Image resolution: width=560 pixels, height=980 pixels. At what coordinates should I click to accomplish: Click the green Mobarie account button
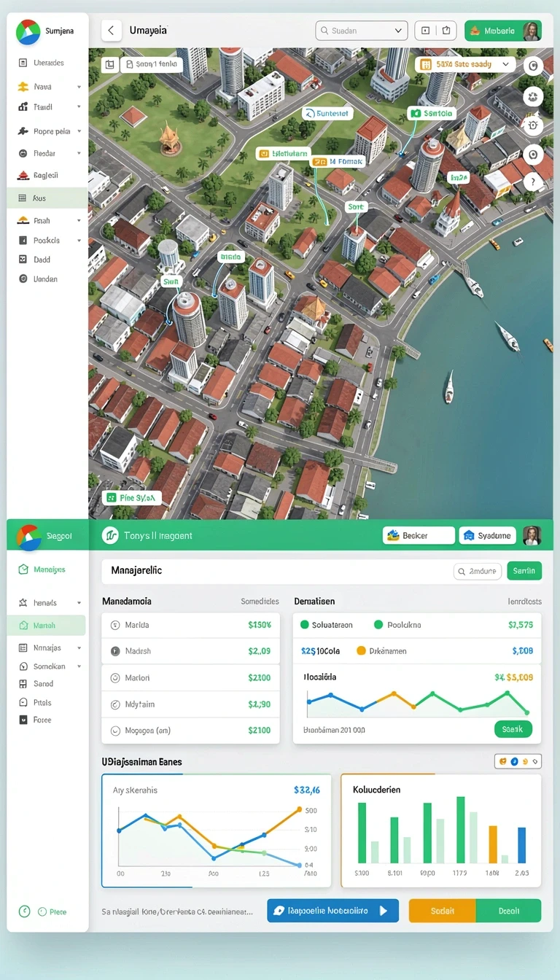(x=502, y=31)
